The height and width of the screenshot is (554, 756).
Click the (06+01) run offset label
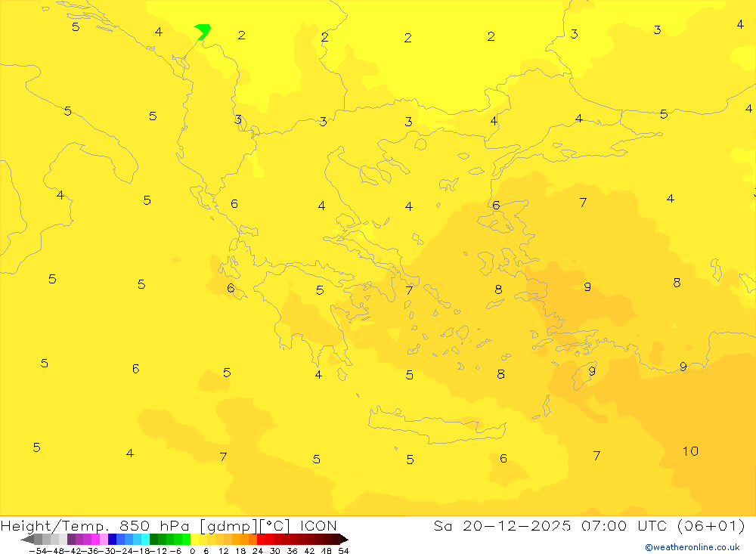point(711,525)
